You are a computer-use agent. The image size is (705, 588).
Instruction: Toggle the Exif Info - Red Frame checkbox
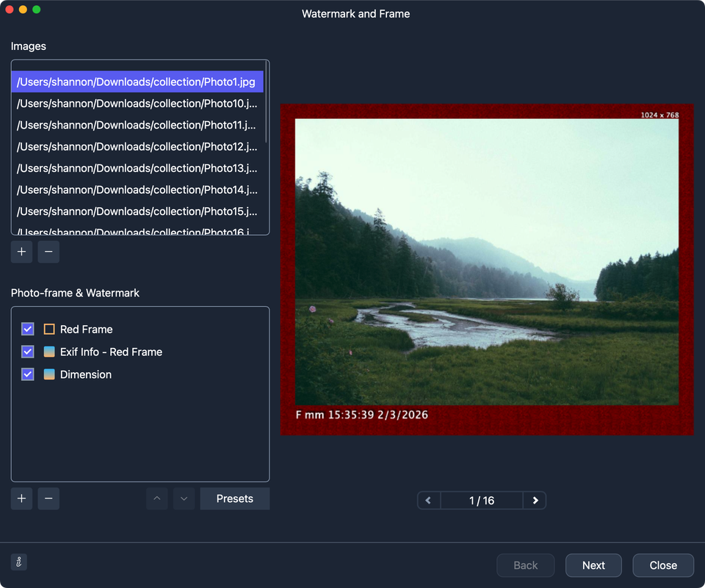point(27,352)
